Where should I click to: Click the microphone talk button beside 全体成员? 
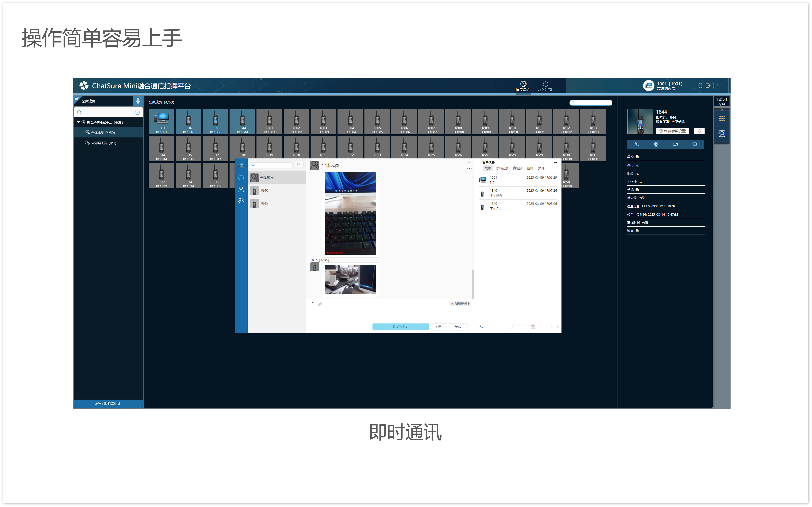coord(138,101)
